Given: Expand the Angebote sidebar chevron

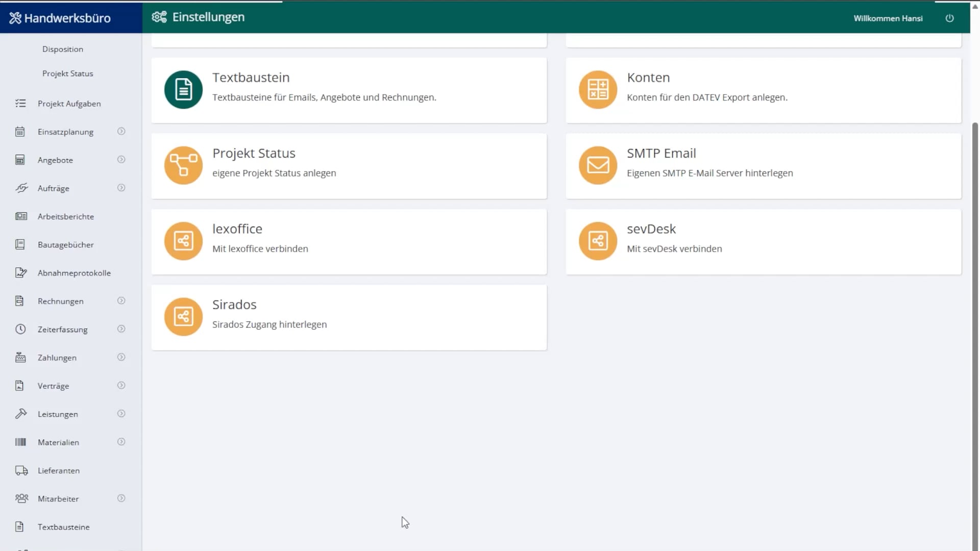Looking at the screenshot, I should point(121,160).
